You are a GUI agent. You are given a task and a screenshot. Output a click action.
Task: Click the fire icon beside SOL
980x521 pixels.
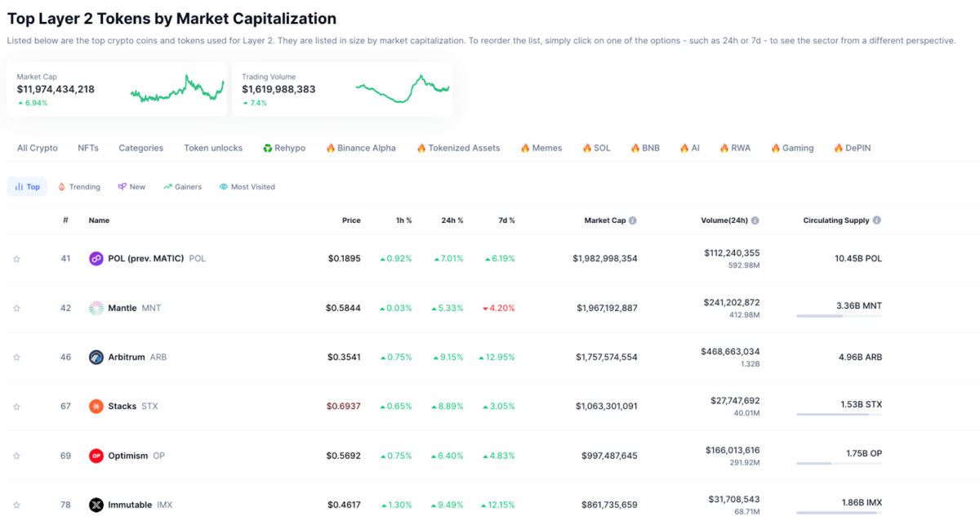[x=586, y=148]
